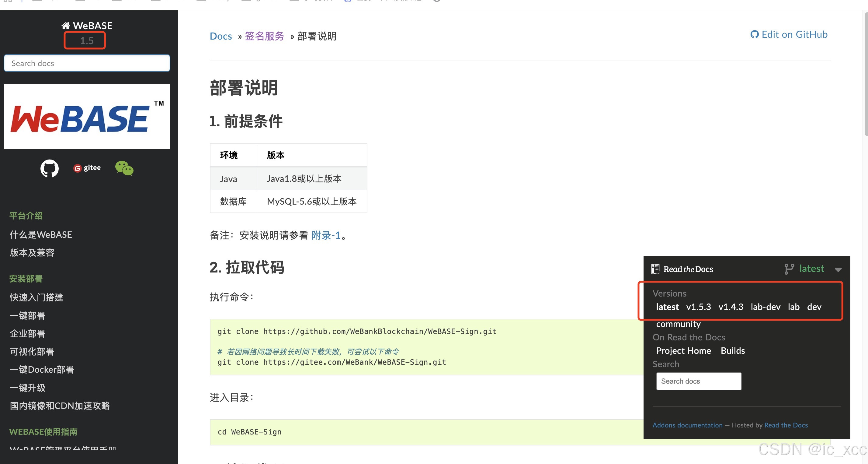Click the Read the Docs book icon
The width and height of the screenshot is (868, 464).
655,269
